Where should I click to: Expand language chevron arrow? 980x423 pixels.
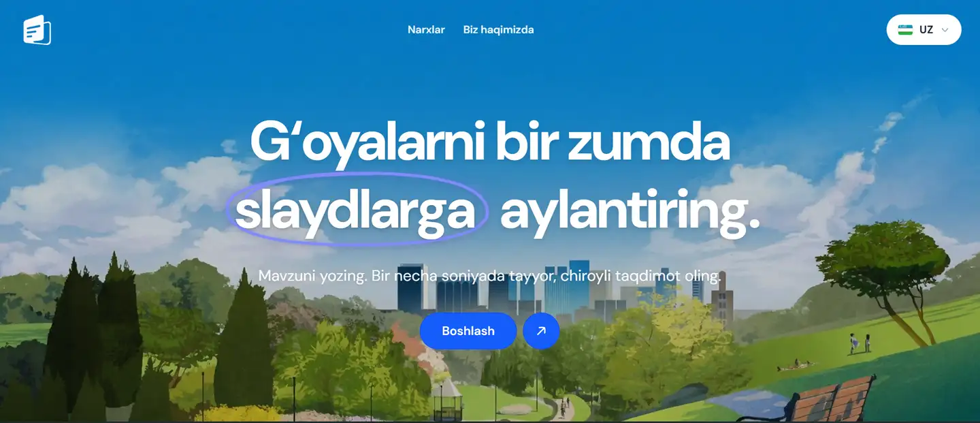[945, 30]
